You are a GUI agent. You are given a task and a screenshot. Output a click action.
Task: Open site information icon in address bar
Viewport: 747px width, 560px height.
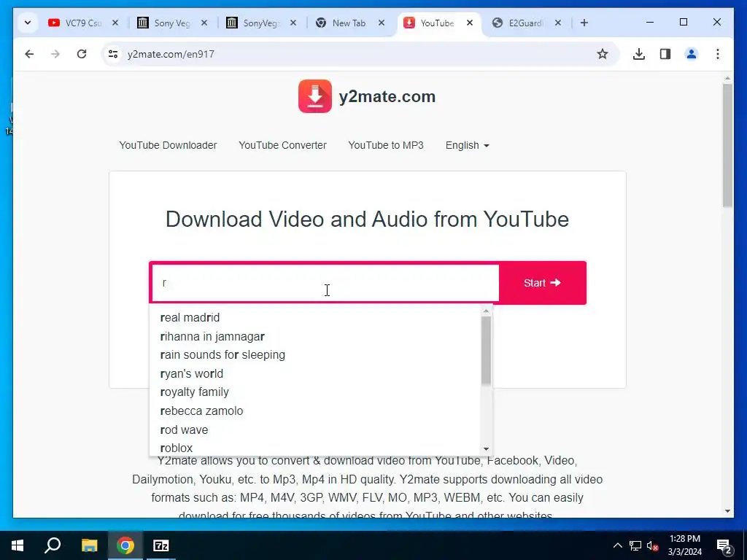click(113, 54)
